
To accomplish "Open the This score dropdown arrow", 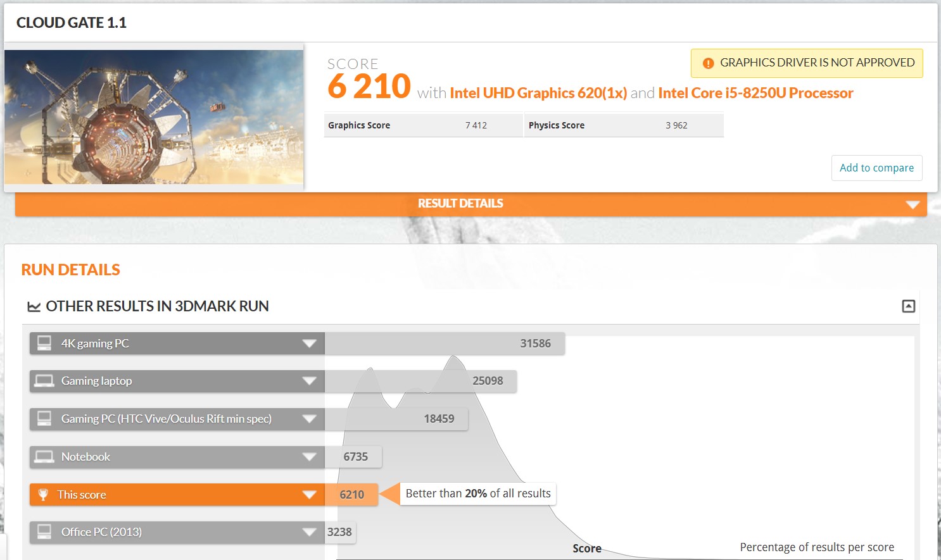I will 309,495.
